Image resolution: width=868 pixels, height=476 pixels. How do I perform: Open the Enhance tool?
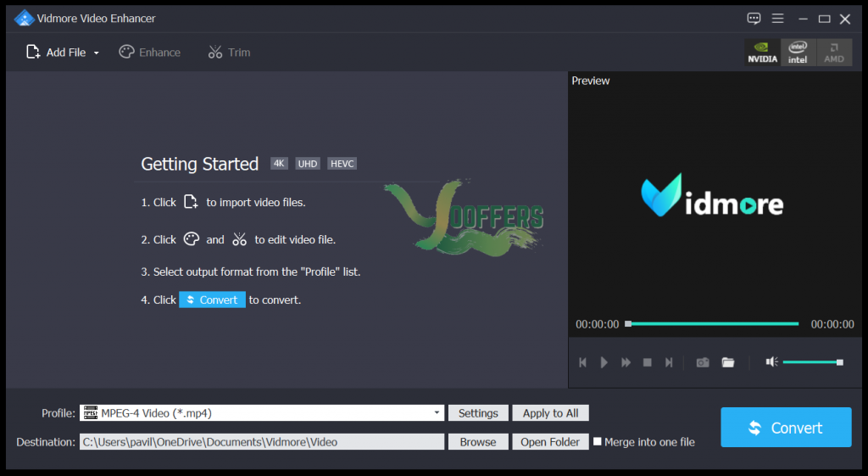(x=149, y=52)
